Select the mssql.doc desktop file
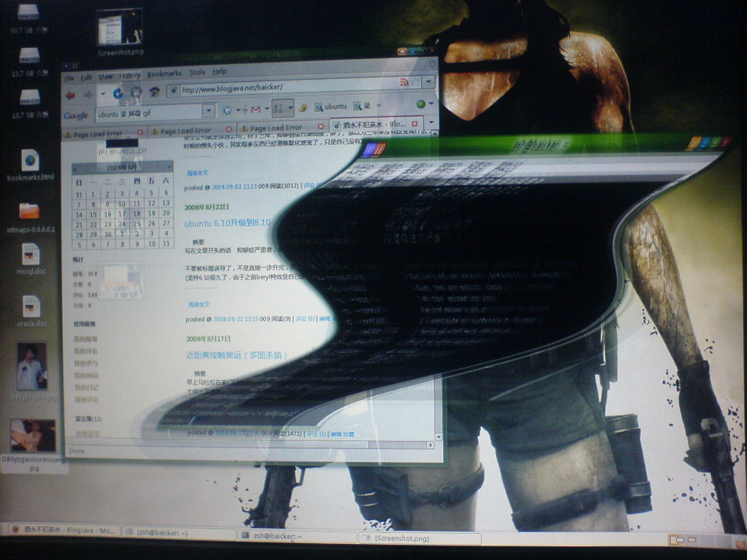Image resolution: width=747 pixels, height=560 pixels. click(x=31, y=260)
